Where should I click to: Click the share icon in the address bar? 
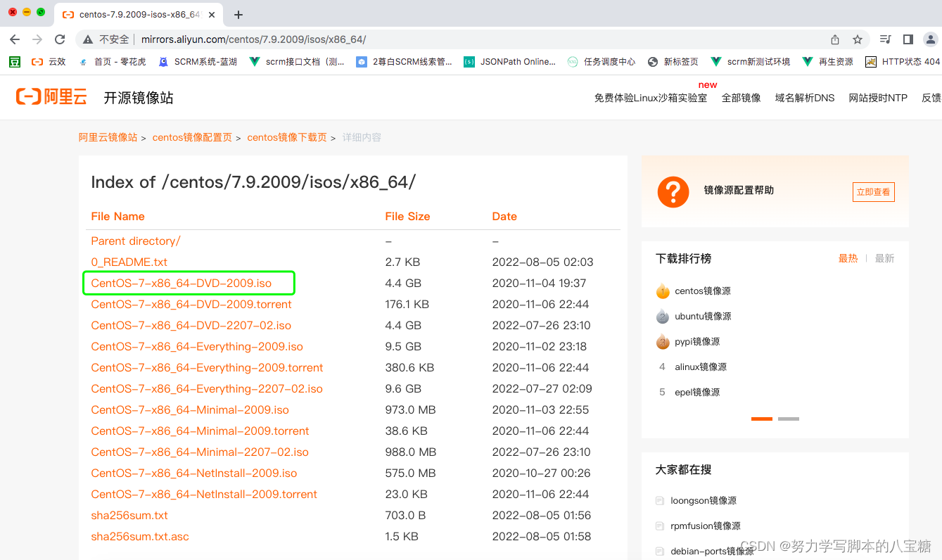(835, 39)
